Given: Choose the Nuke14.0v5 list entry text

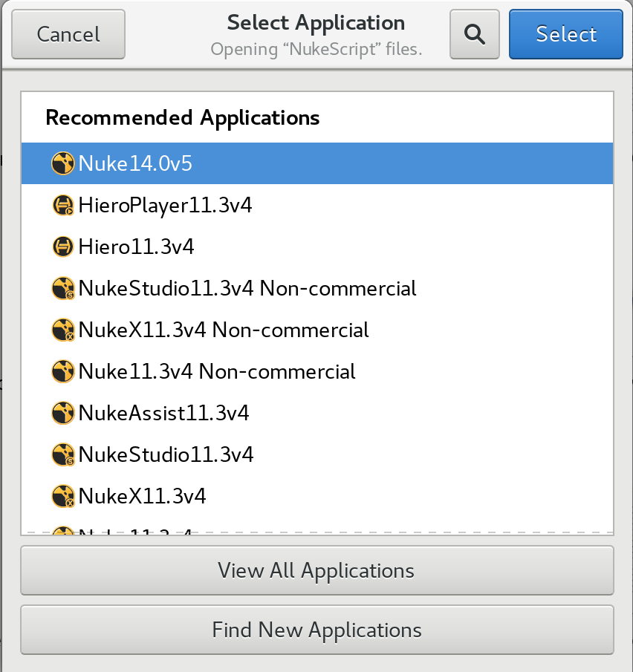Looking at the screenshot, I should [135, 163].
